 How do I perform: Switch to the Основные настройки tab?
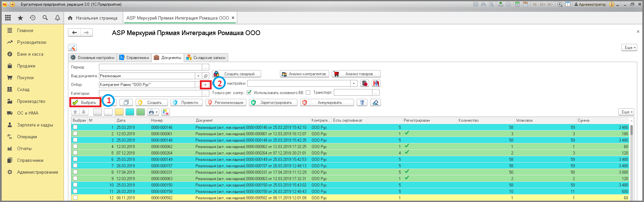tap(93, 58)
